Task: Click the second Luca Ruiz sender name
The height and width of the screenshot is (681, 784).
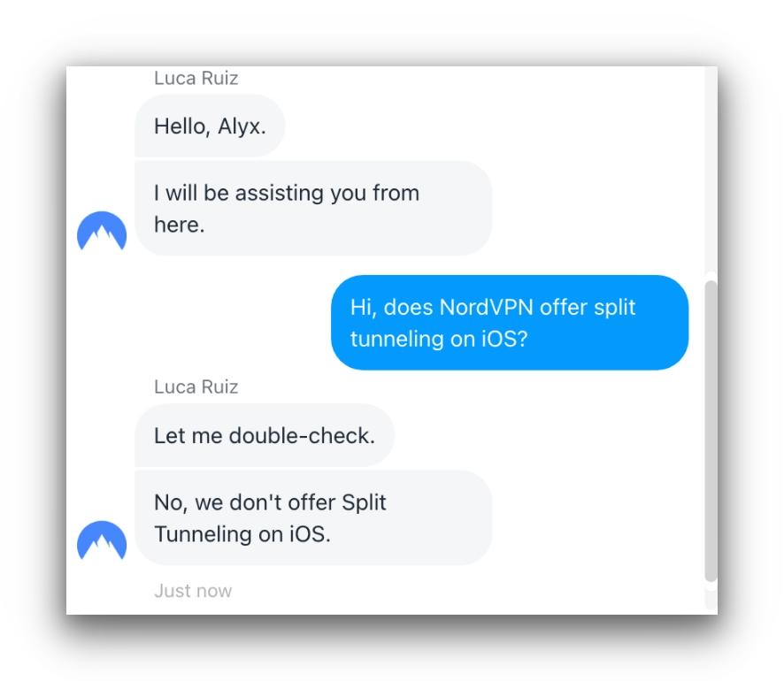Action: [x=196, y=387]
